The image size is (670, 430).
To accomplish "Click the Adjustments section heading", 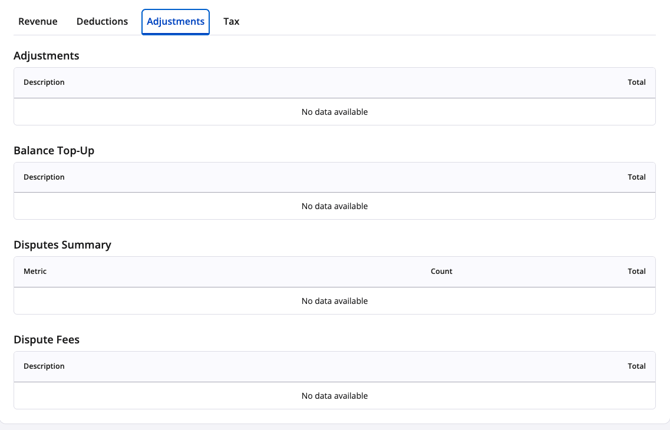I will click(46, 56).
